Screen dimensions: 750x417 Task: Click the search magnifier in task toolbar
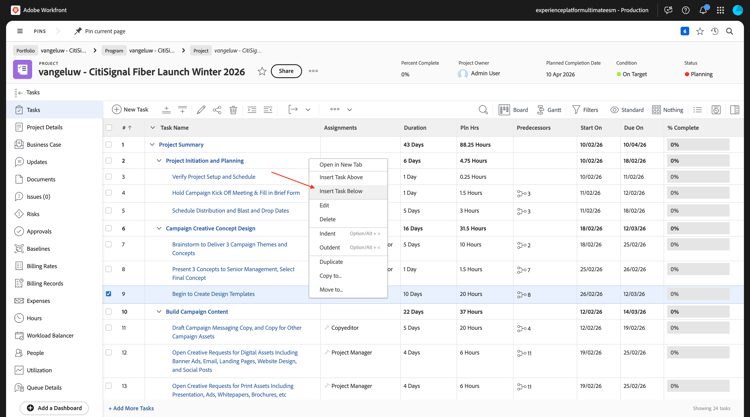483,110
